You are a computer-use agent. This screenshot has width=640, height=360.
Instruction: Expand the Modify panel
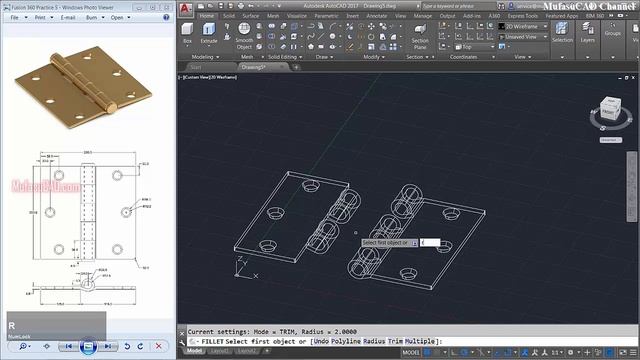pos(374,57)
